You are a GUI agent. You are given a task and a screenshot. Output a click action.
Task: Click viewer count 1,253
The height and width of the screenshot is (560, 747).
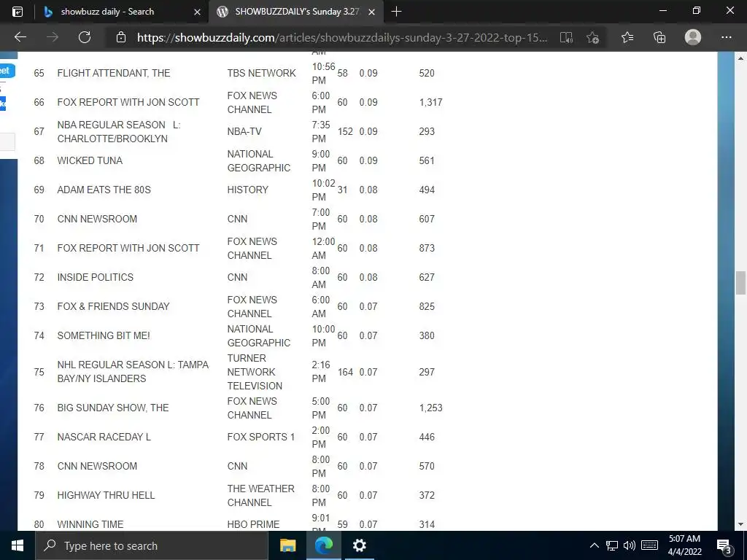pyautogui.click(x=430, y=408)
